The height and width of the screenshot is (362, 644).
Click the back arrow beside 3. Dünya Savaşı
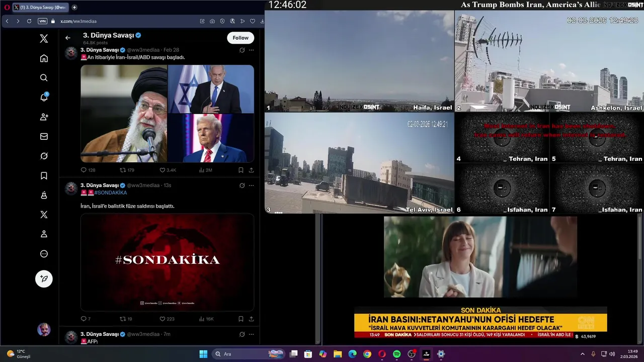[x=68, y=38]
